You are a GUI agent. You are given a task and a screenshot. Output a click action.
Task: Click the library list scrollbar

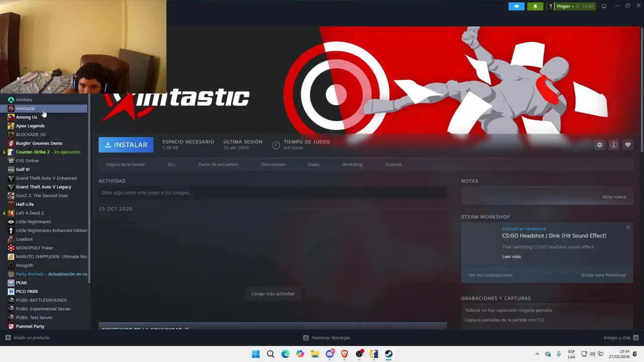pos(89,190)
